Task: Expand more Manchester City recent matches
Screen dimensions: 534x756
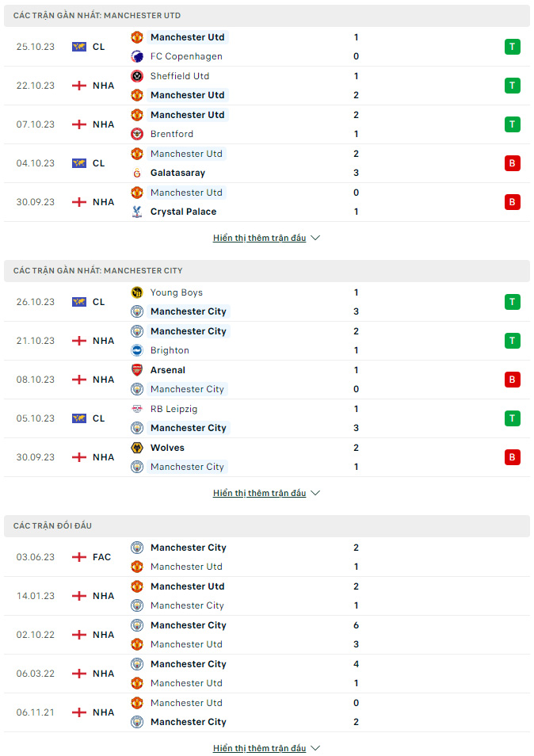Action: tap(266, 493)
